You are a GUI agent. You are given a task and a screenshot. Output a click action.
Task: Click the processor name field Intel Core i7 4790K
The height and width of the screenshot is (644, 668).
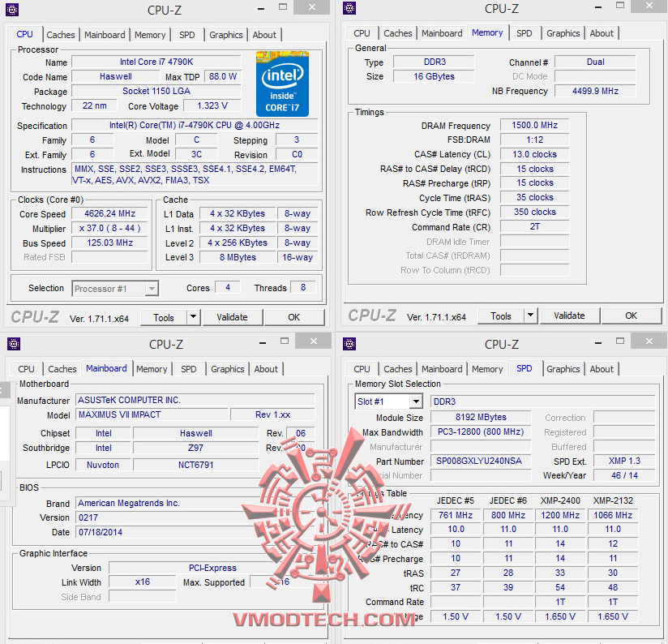[x=156, y=62]
